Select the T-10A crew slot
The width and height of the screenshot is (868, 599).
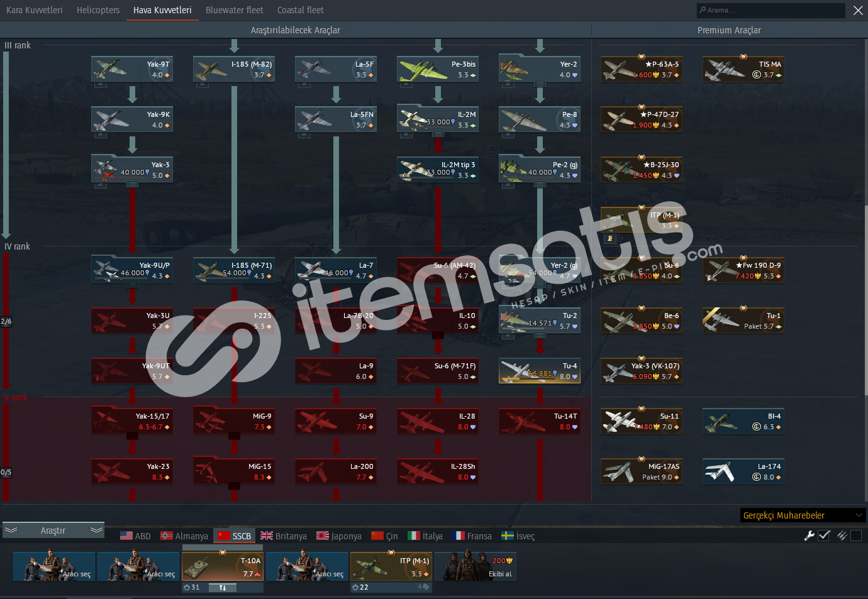point(223,566)
